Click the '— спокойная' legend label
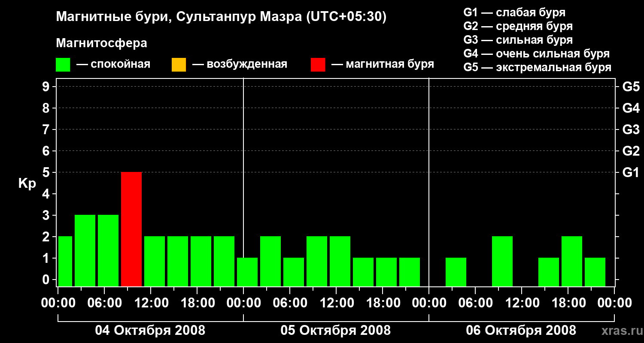The image size is (644, 343). (x=113, y=64)
